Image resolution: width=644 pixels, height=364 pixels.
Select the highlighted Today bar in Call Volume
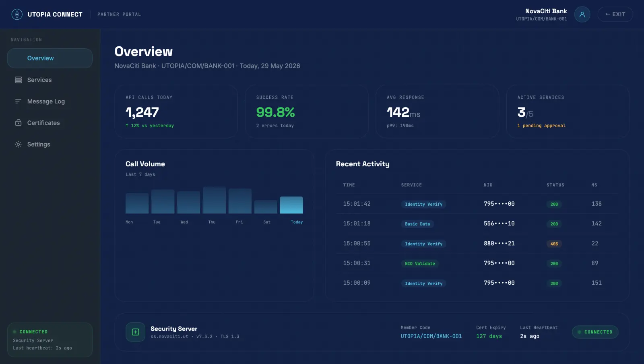[291, 205]
